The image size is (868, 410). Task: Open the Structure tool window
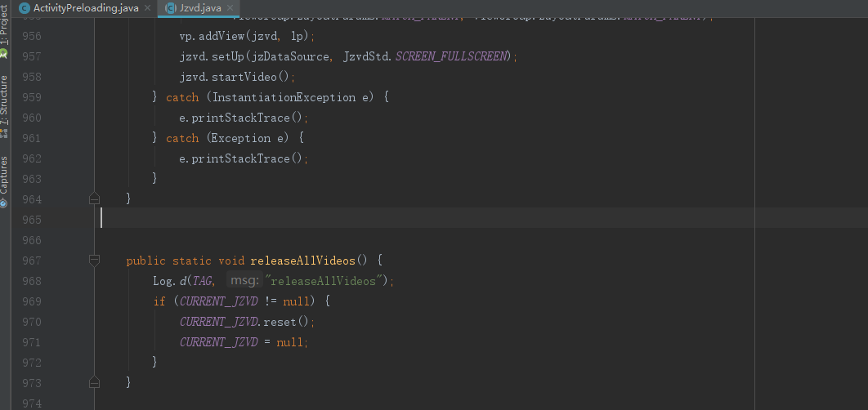(x=4, y=106)
